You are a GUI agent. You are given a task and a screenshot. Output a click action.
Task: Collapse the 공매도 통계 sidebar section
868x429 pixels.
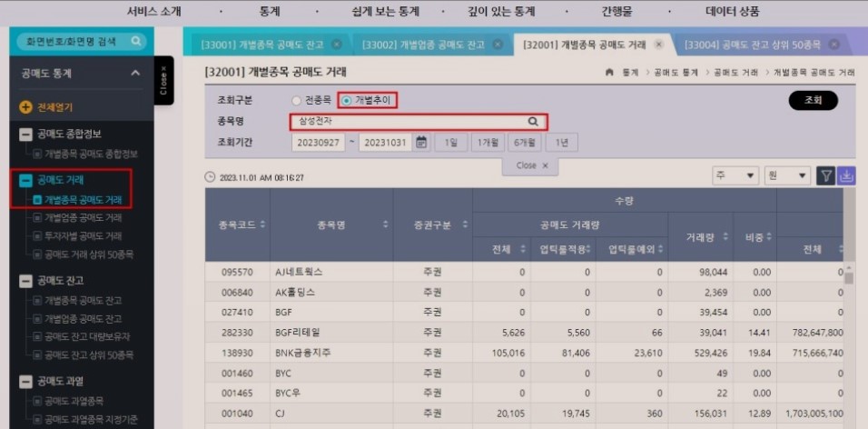tap(135, 73)
